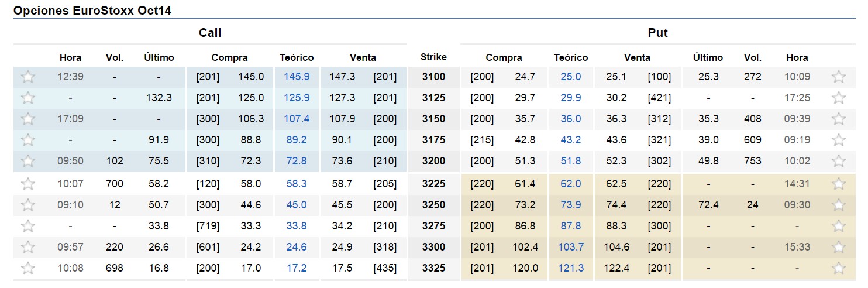
Task: Click the Put section heading
Action: [657, 33]
